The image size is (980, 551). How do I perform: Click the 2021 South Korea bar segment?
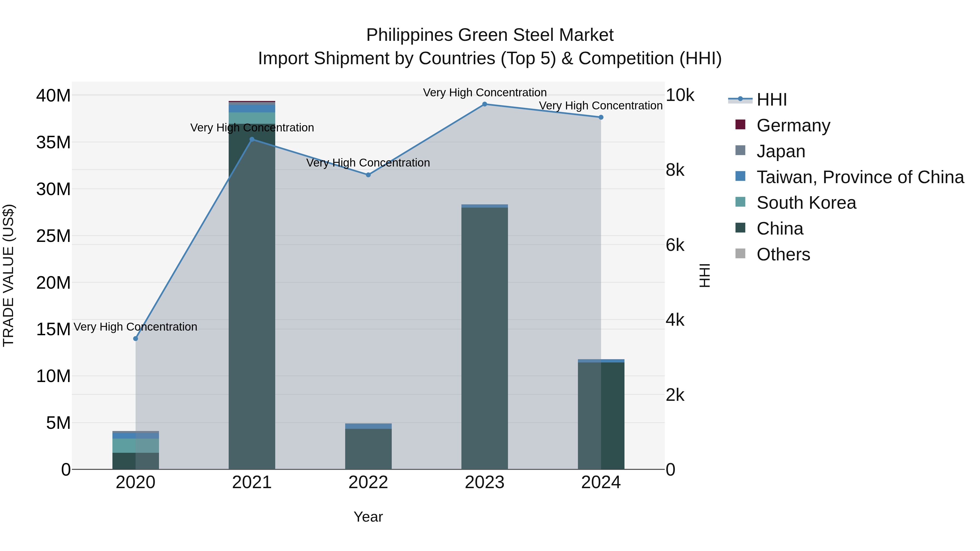(x=252, y=118)
